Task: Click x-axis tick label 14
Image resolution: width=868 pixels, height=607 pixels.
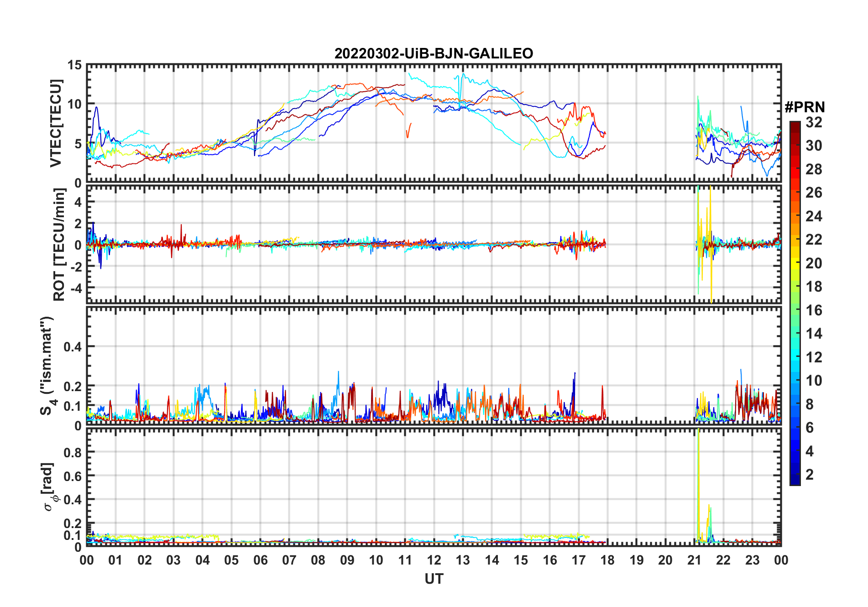Action: pyautogui.click(x=492, y=560)
